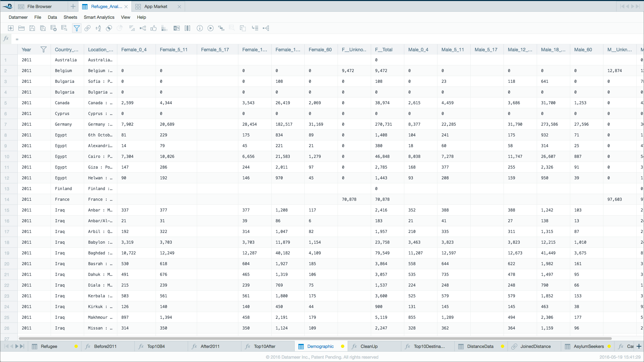The width and height of the screenshot is (644, 362).
Task: Click the new plus-box icon in toolbar
Action: pyautogui.click(x=11, y=28)
